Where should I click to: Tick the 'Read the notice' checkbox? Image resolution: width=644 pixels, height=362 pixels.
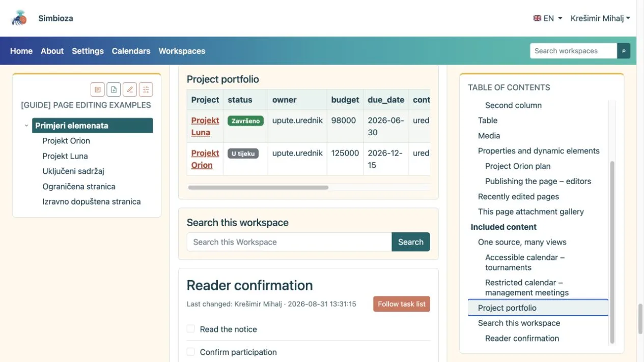pyautogui.click(x=191, y=329)
